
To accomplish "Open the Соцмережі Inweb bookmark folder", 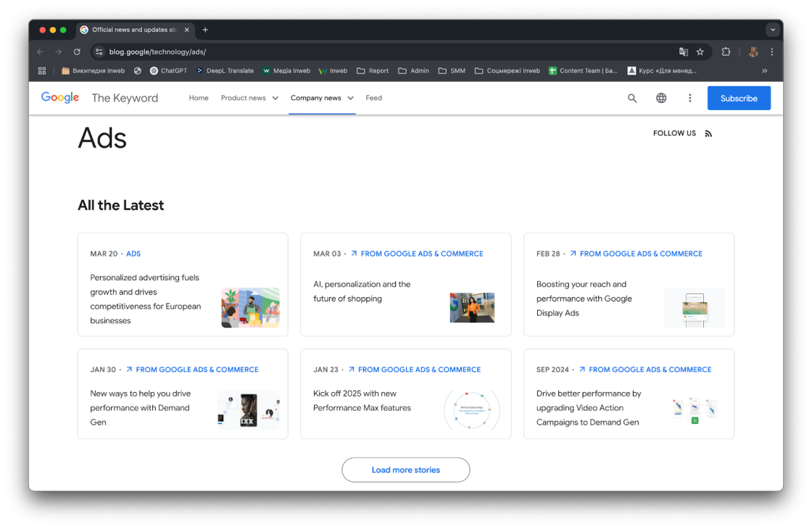I will [507, 71].
